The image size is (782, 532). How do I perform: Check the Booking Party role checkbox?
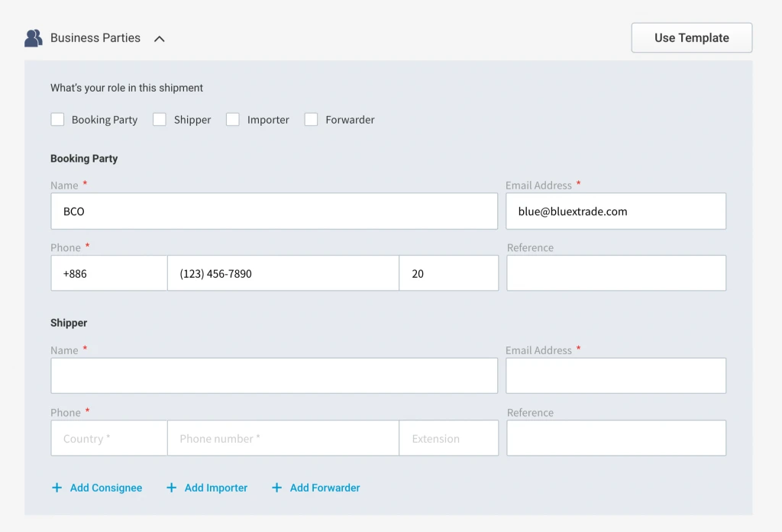pyautogui.click(x=57, y=119)
